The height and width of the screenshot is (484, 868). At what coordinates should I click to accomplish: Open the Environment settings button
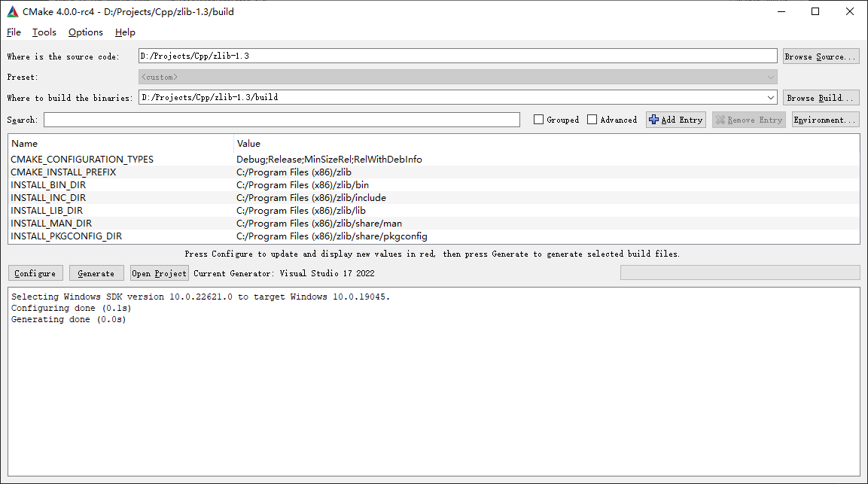point(825,120)
